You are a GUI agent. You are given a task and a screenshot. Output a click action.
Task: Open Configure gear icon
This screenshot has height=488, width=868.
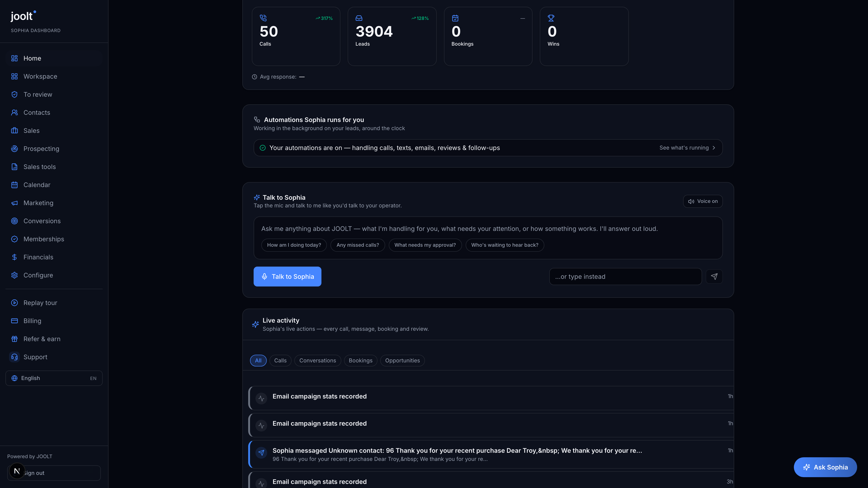click(x=14, y=275)
